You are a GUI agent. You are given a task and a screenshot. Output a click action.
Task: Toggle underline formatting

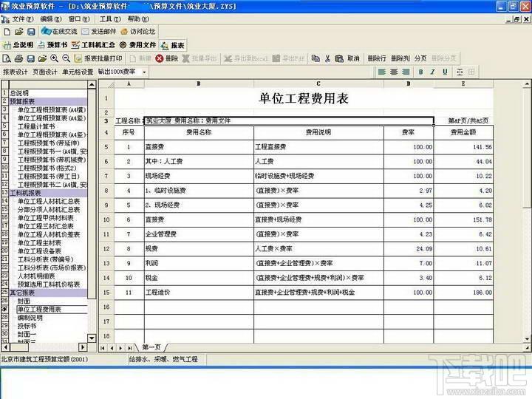click(x=445, y=72)
